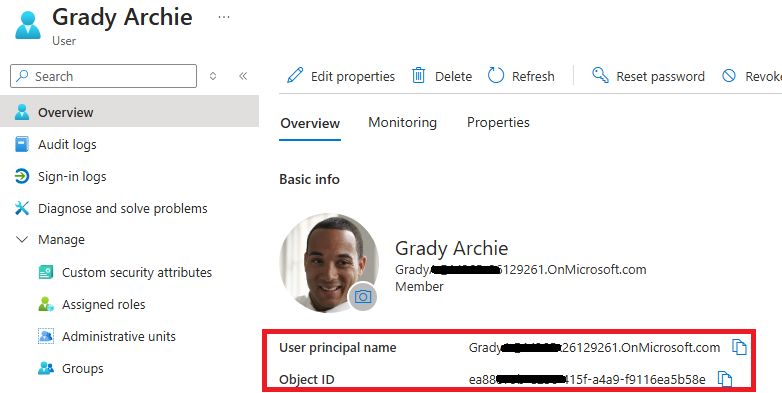Select the Overview tab in the content area

(x=310, y=123)
